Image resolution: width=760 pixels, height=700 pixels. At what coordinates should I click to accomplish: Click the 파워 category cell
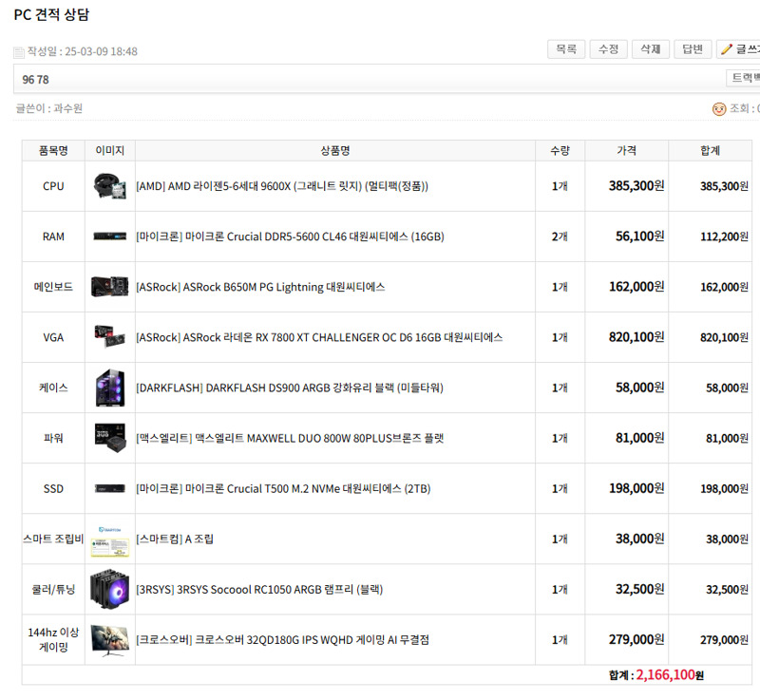[x=53, y=439]
